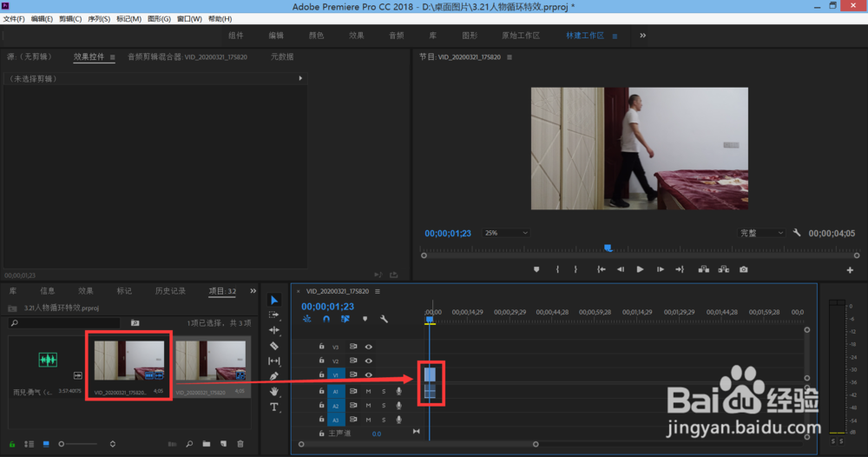This screenshot has height=457, width=868.
Task: Mark In point in Program monitor
Action: click(x=557, y=269)
